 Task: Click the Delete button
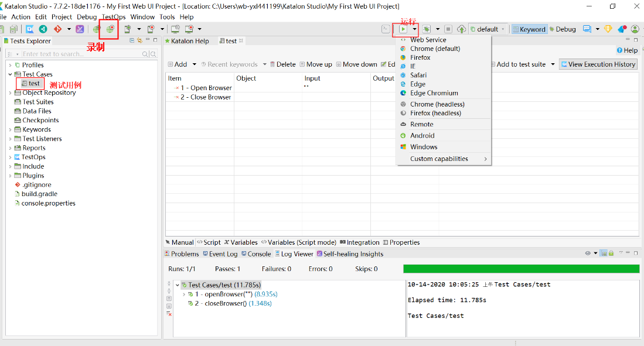[x=282, y=64]
